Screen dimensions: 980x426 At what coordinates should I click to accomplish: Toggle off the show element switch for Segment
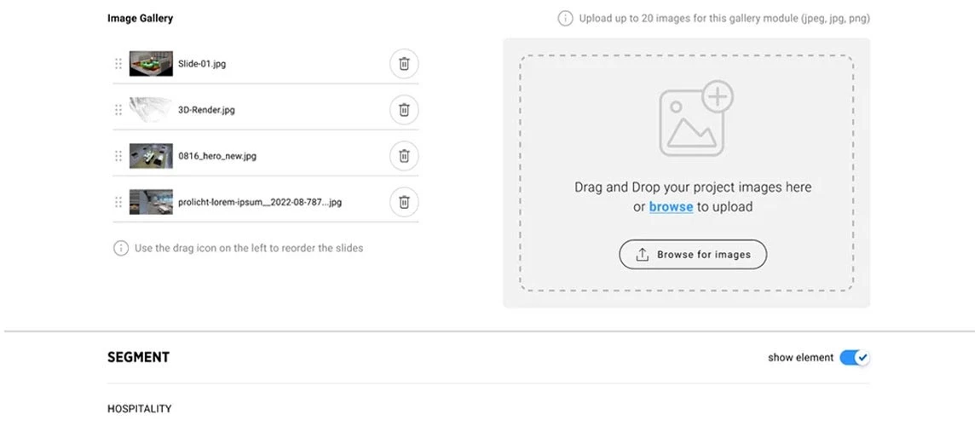[854, 358]
